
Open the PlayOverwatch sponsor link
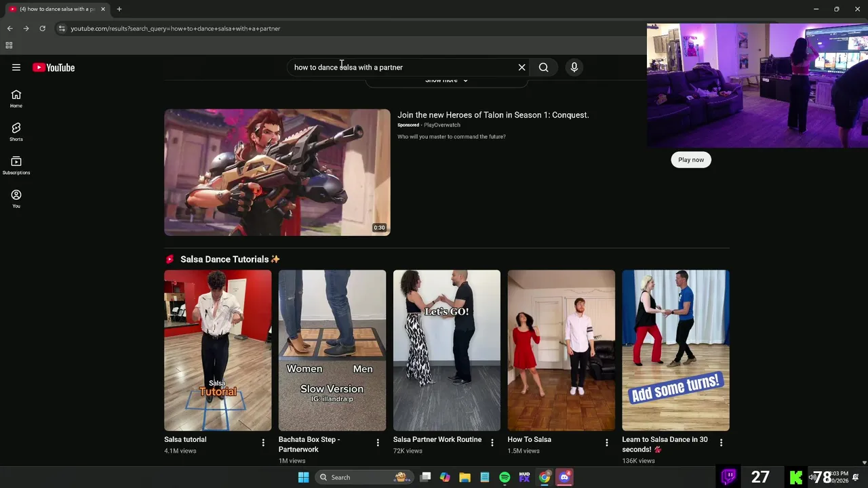442,125
